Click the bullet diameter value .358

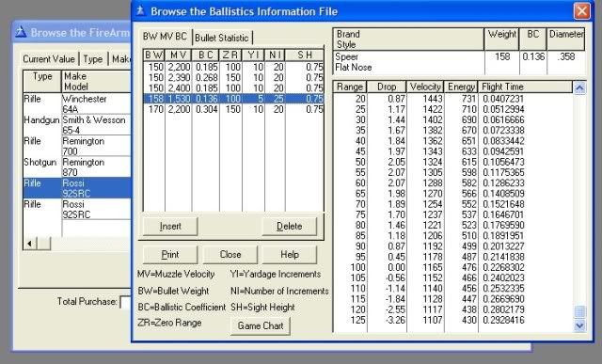566,56
